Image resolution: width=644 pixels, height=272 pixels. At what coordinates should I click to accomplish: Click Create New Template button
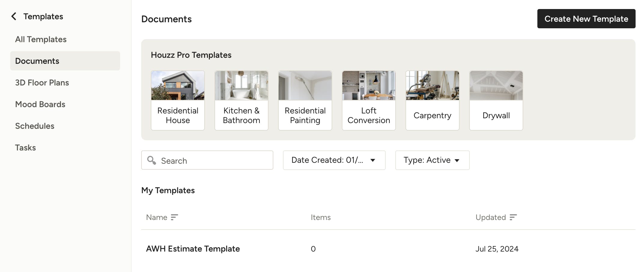(586, 19)
